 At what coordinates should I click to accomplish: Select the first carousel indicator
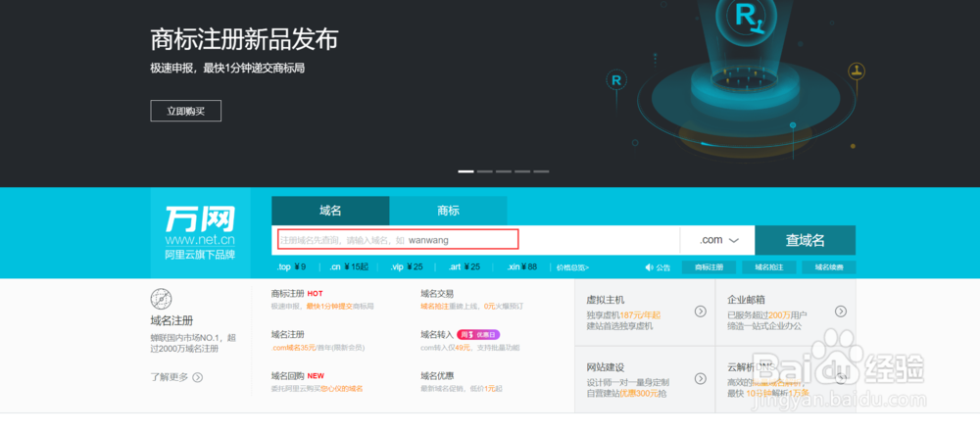click(465, 171)
